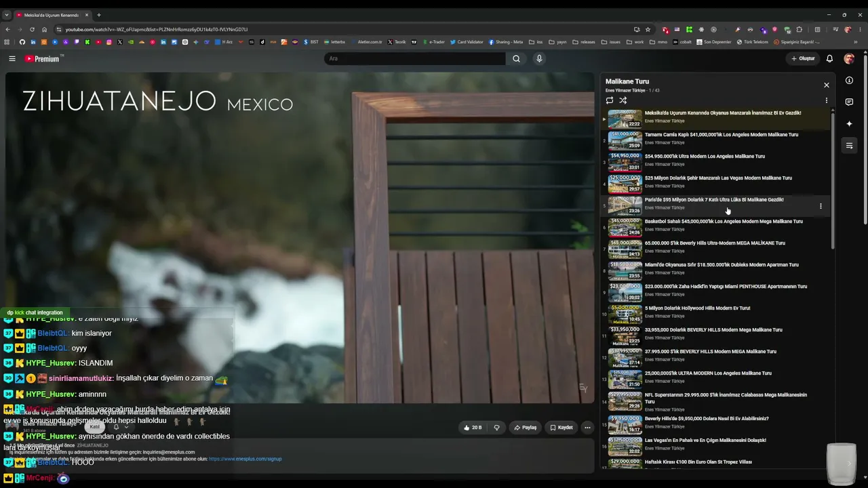The height and width of the screenshot is (488, 868).
Task: Open the Card Validator bookmark
Action: pos(467,42)
